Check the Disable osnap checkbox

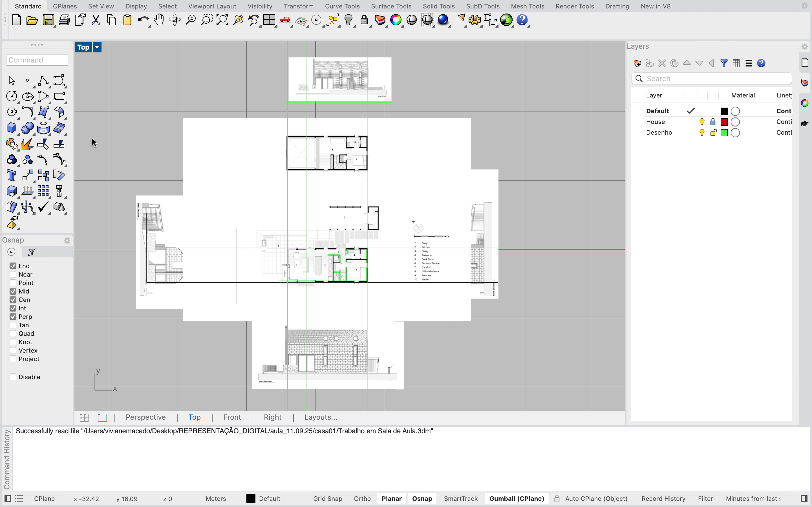[13, 377]
